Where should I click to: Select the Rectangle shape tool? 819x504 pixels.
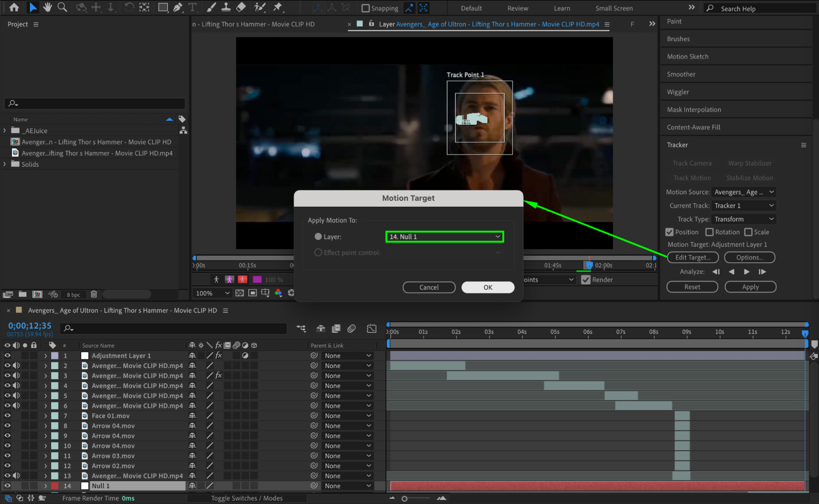tap(163, 7)
